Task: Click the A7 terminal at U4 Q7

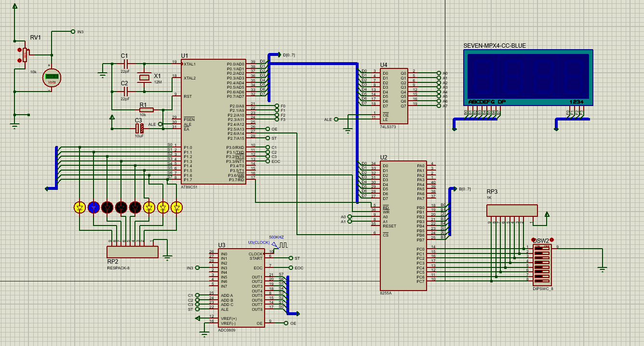Action: tap(438, 106)
